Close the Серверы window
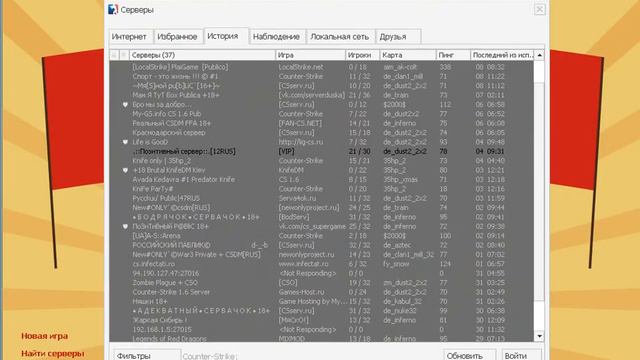Viewport: 640px width, 360px height. (x=540, y=9)
